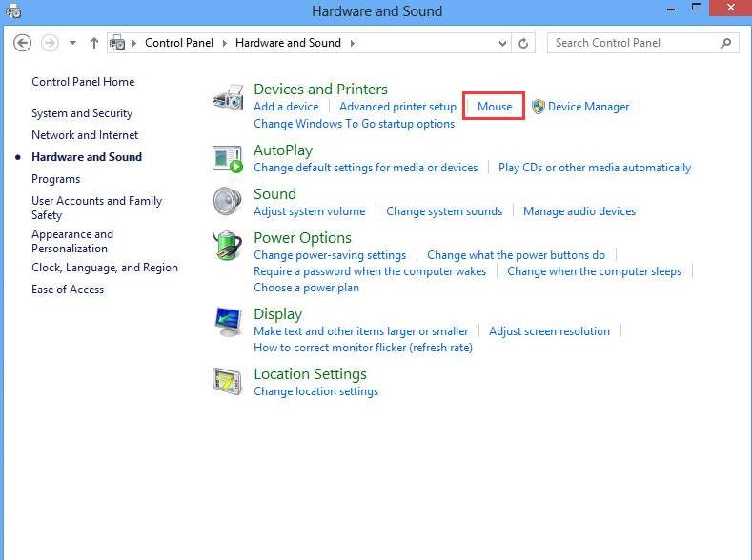Expand the address bar history dropdown

tap(502, 44)
